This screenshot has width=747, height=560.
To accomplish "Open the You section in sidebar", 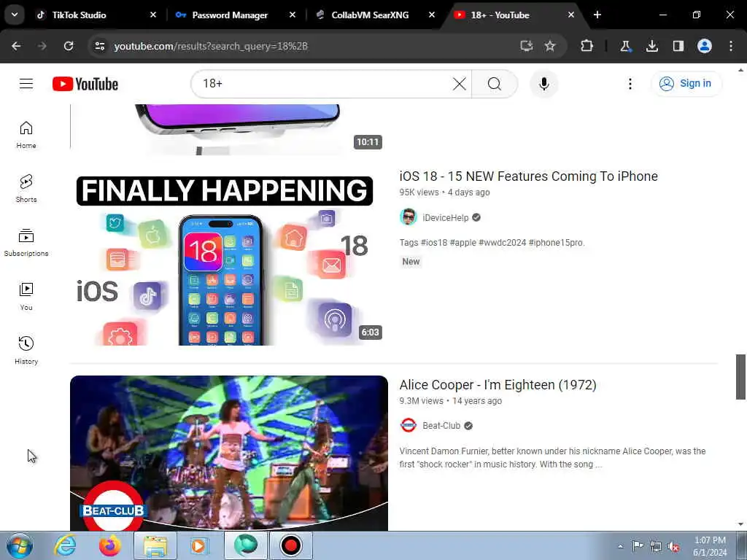I will tap(26, 296).
